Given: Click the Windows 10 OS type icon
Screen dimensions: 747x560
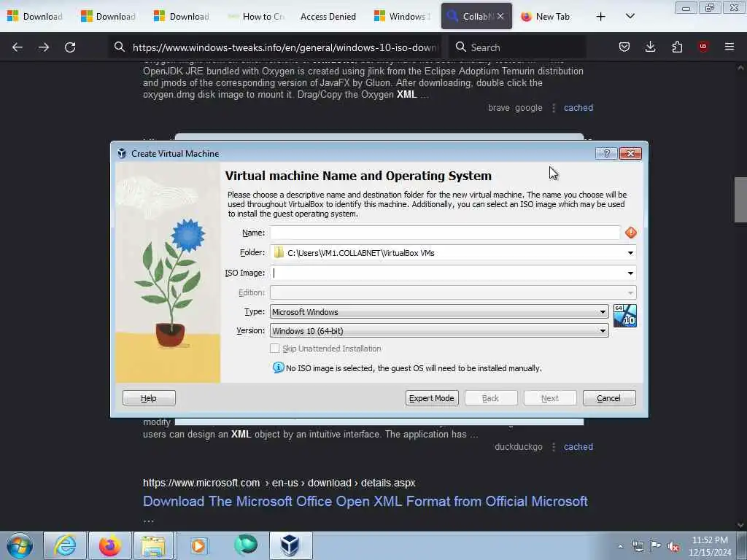Looking at the screenshot, I should [624, 316].
